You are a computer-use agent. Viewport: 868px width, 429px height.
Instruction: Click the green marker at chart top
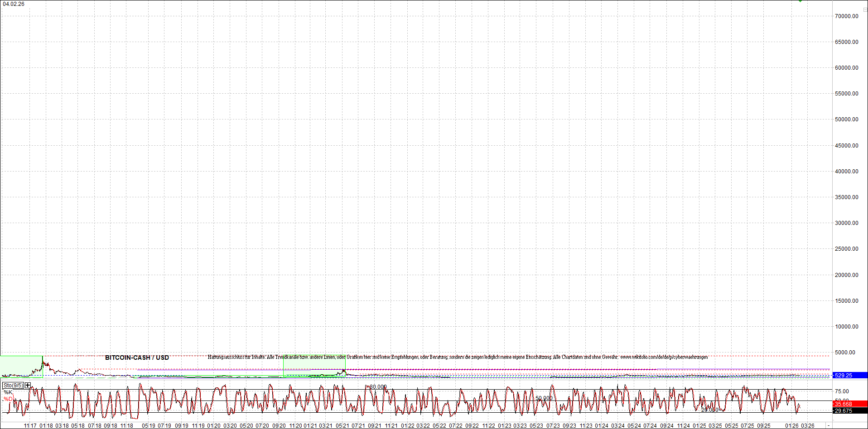click(x=800, y=1)
